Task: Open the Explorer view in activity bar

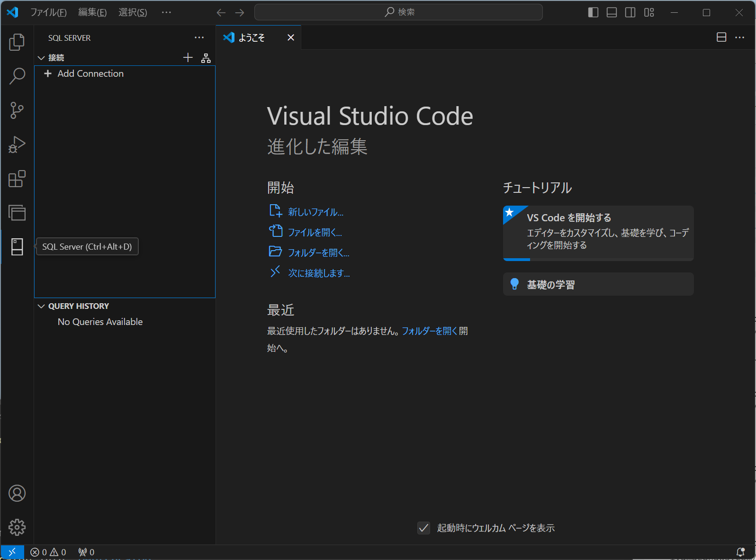Action: pos(17,42)
